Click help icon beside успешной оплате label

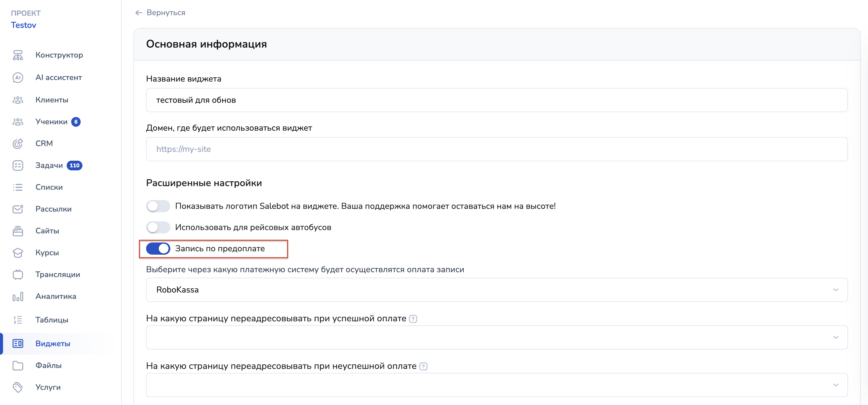(x=413, y=319)
